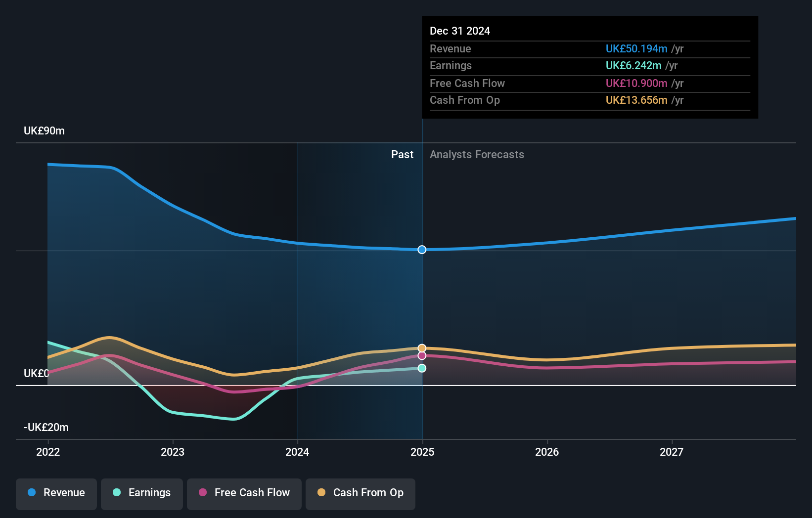Screen dimensions: 812x518
Task: Toggle the Cash From Op legend button
Action: pyautogui.click(x=361, y=494)
